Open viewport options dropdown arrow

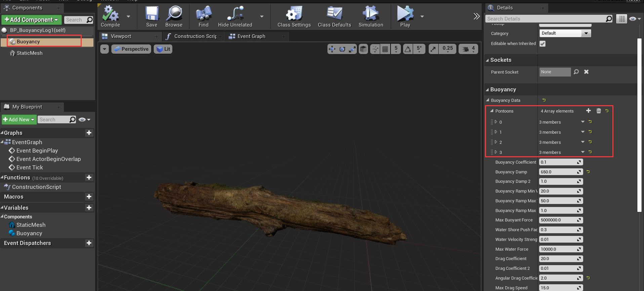coord(105,49)
